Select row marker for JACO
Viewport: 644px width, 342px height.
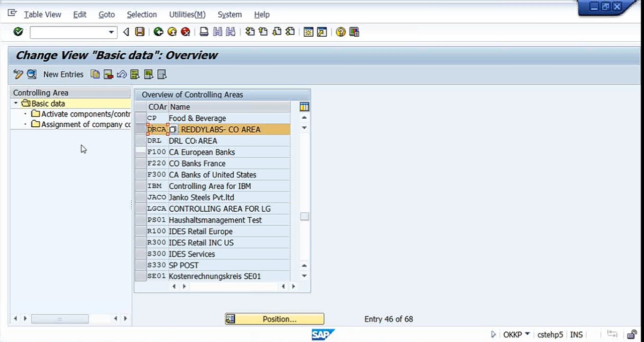140,197
